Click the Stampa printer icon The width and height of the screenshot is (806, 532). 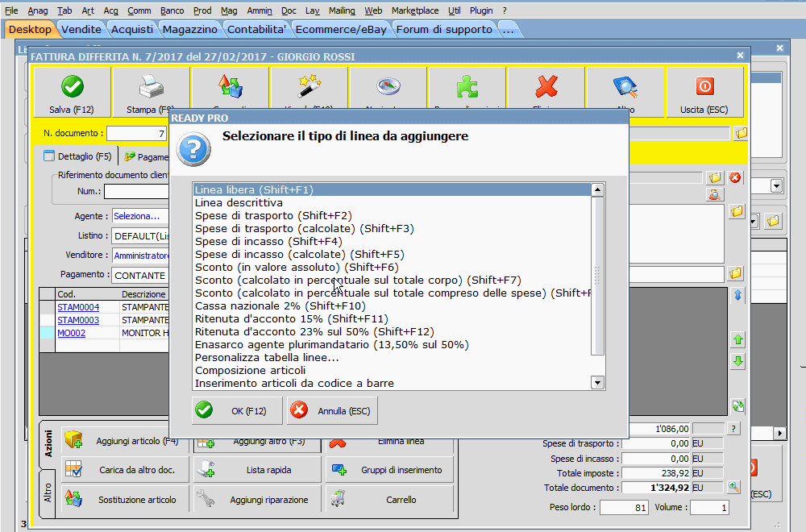[x=152, y=86]
